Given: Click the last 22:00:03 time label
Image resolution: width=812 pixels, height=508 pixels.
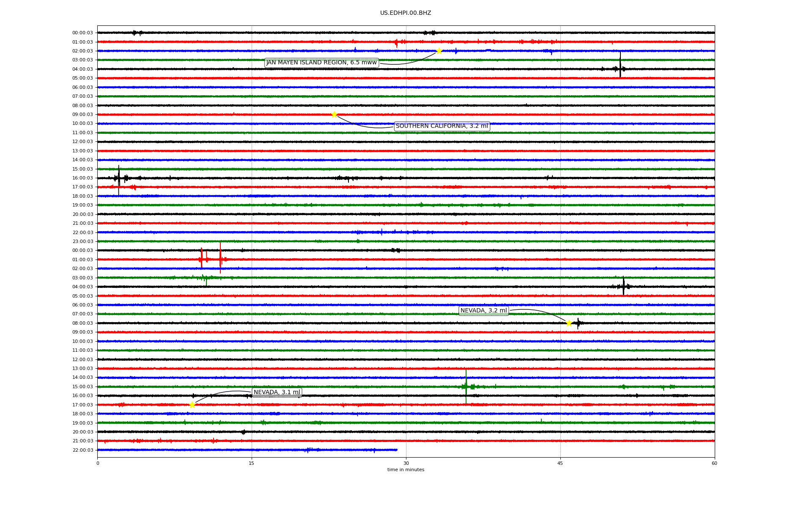Looking at the screenshot, I should [x=82, y=450].
